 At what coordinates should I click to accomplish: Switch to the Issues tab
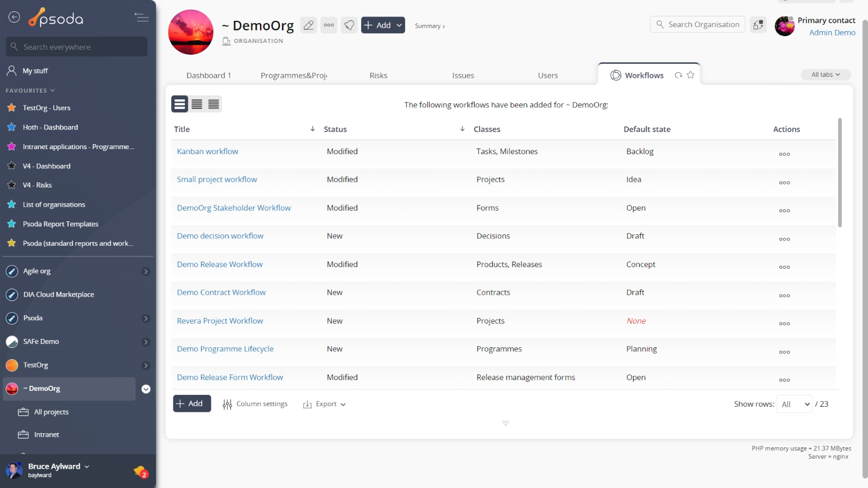[x=463, y=75]
